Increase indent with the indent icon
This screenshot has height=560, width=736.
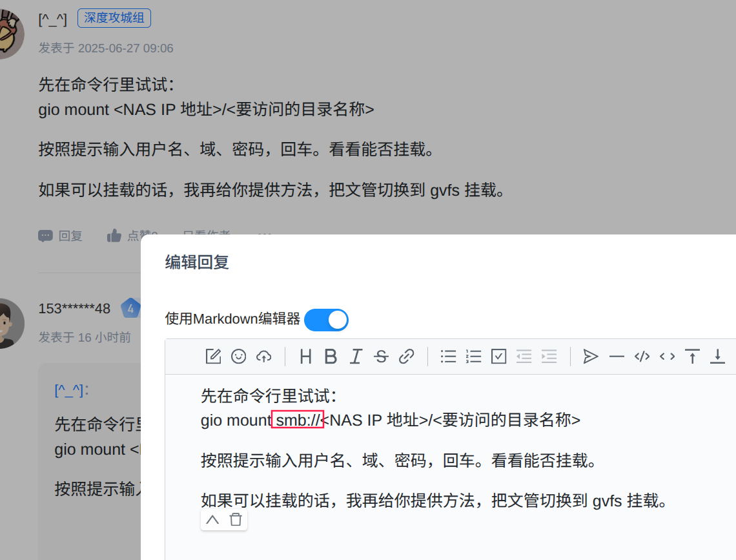pos(549,357)
